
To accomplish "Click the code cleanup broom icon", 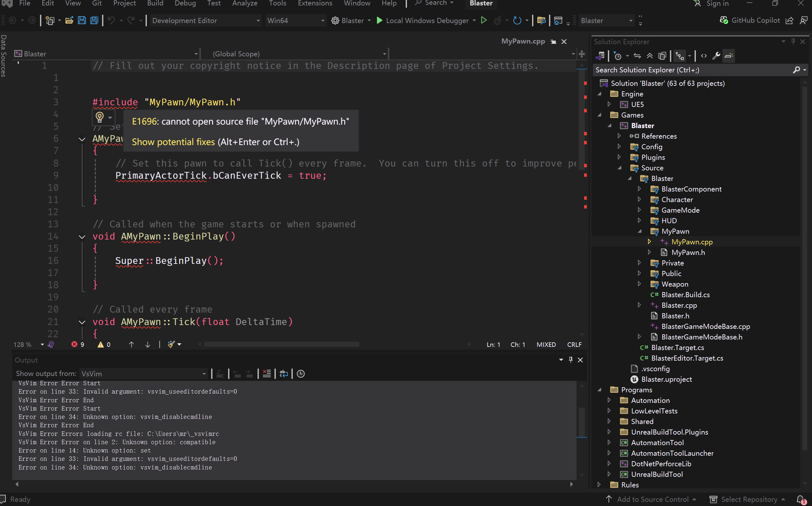I will 171,344.
